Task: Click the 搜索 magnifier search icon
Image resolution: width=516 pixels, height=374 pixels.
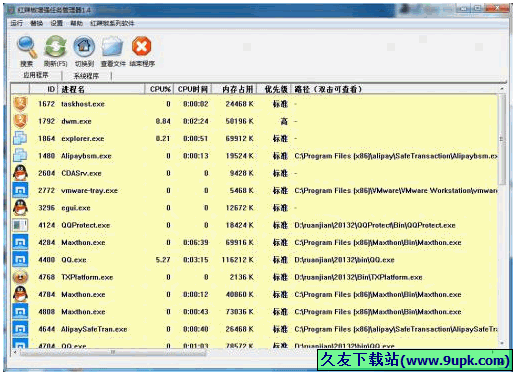Action: 27,48
